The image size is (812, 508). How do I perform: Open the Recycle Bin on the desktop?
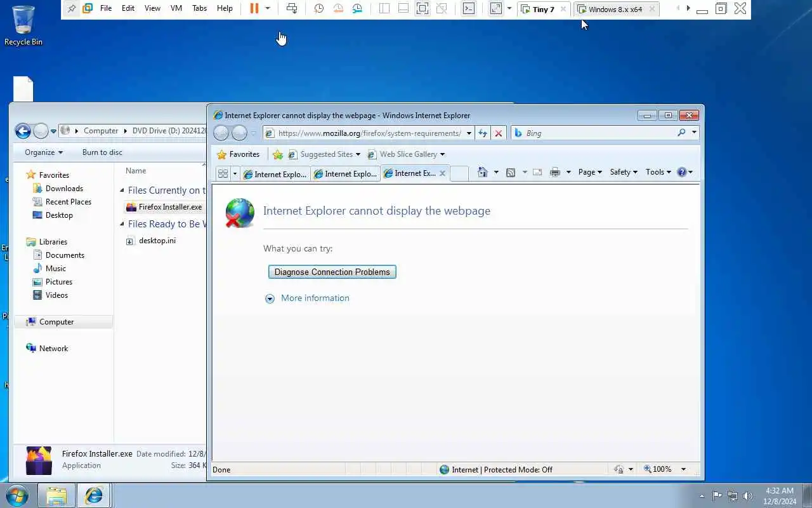coord(23,25)
